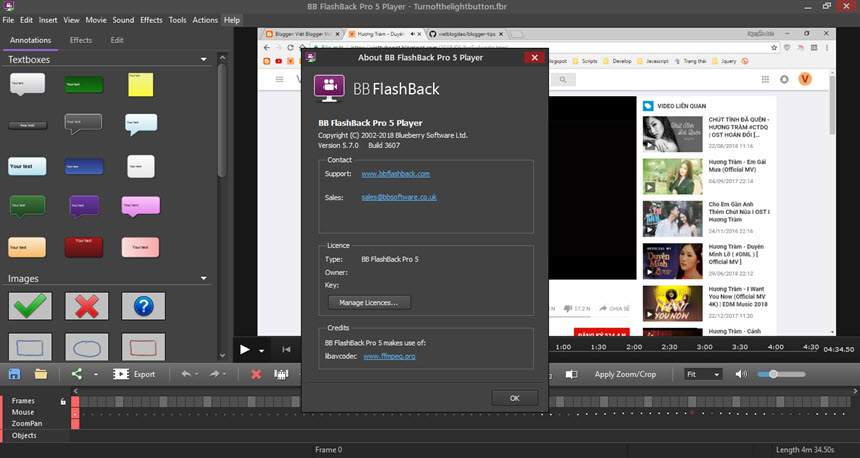Click the green Share icon
Viewport: 860px width, 458px height.
pos(77,374)
